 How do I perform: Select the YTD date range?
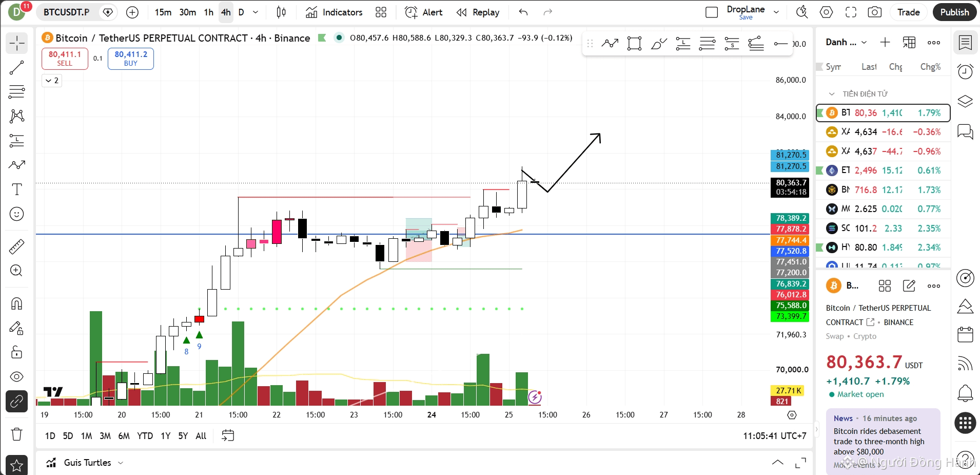pyautogui.click(x=145, y=436)
